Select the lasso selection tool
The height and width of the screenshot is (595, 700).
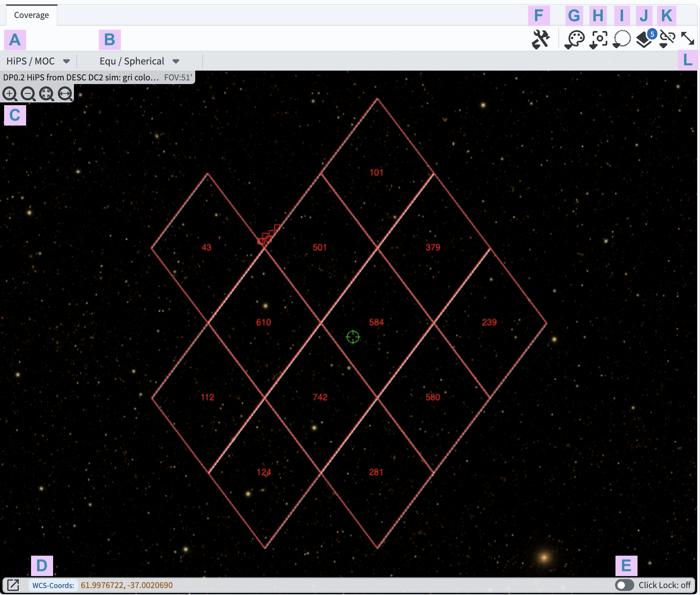pyautogui.click(x=622, y=40)
